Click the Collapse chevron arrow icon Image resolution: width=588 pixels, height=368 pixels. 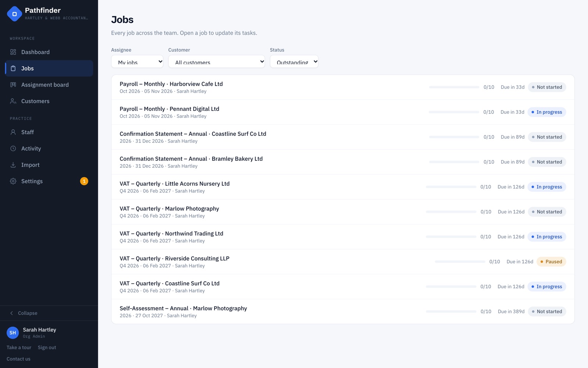coord(11,313)
